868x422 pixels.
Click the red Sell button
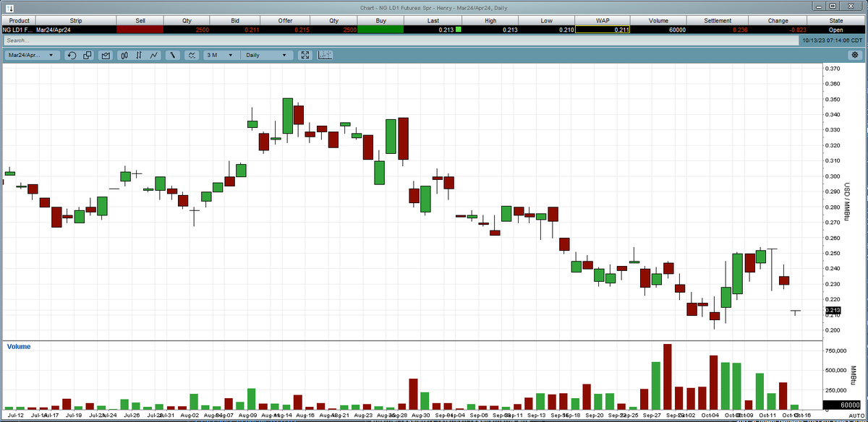tap(140, 30)
